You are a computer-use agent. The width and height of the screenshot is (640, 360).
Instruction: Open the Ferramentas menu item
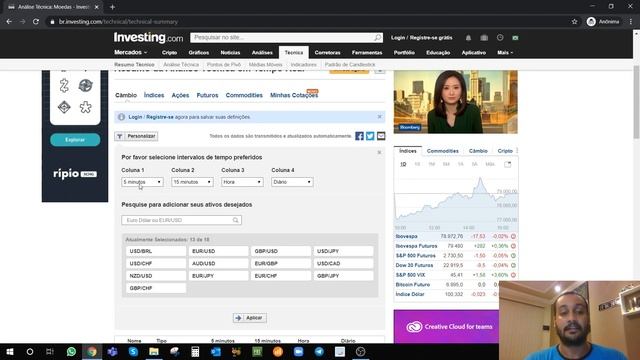click(x=367, y=53)
